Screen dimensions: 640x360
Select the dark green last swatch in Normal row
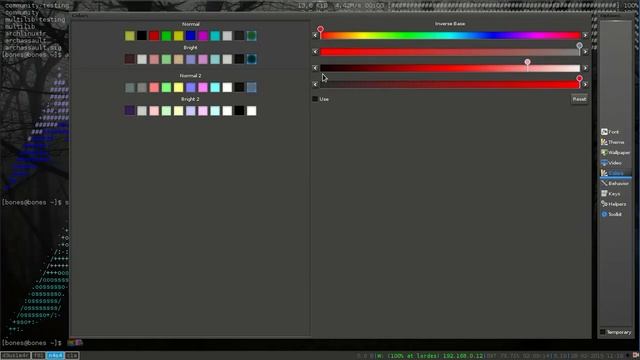(x=251, y=36)
